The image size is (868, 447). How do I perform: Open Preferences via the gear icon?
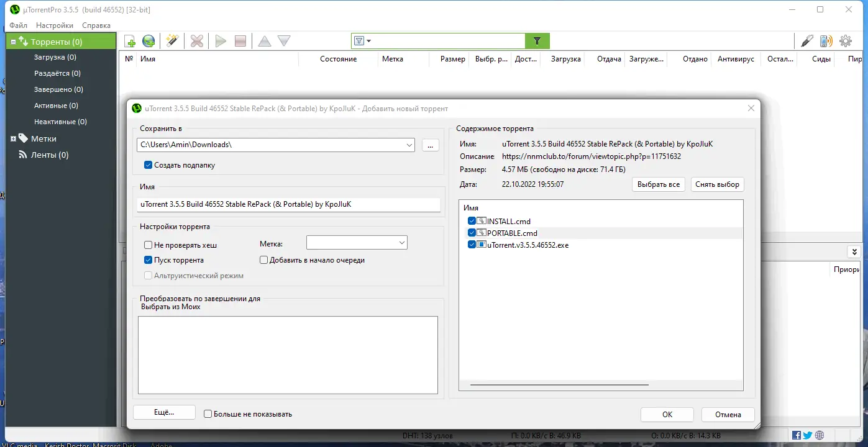846,42
